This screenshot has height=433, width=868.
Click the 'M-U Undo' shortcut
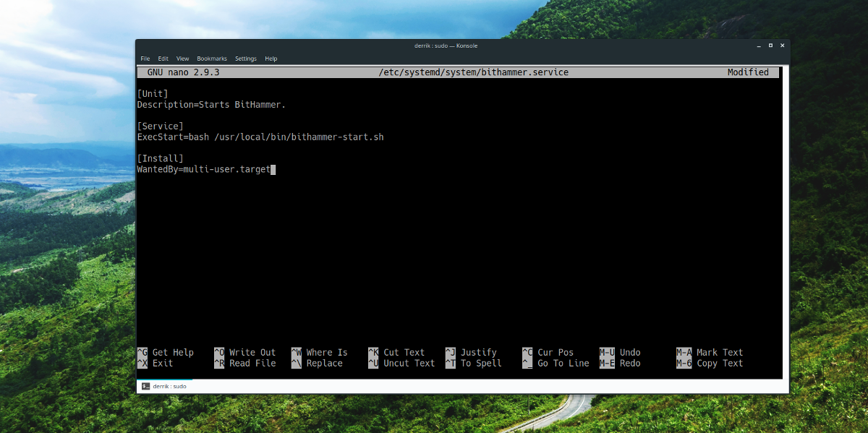[x=620, y=353]
